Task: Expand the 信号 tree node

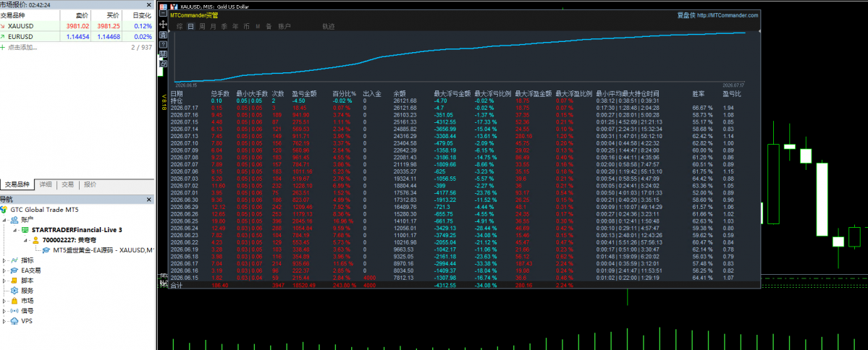Action: (5, 310)
